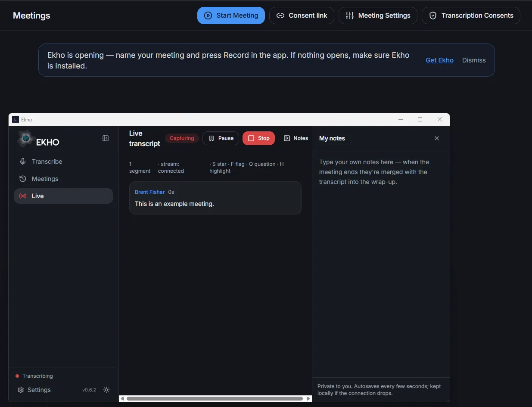This screenshot has width=532, height=407.
Task: Follow the Get Ekho link
Action: (439, 60)
